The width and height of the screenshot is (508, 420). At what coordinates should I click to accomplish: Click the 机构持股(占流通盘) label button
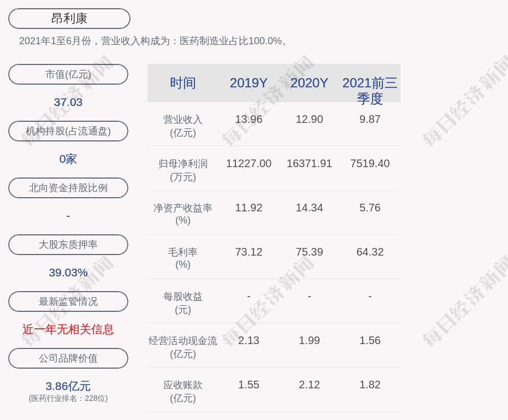click(x=68, y=131)
